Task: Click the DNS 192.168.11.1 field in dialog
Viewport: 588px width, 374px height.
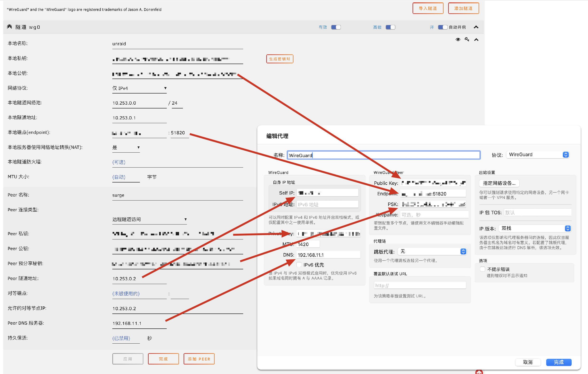Action: pos(328,255)
